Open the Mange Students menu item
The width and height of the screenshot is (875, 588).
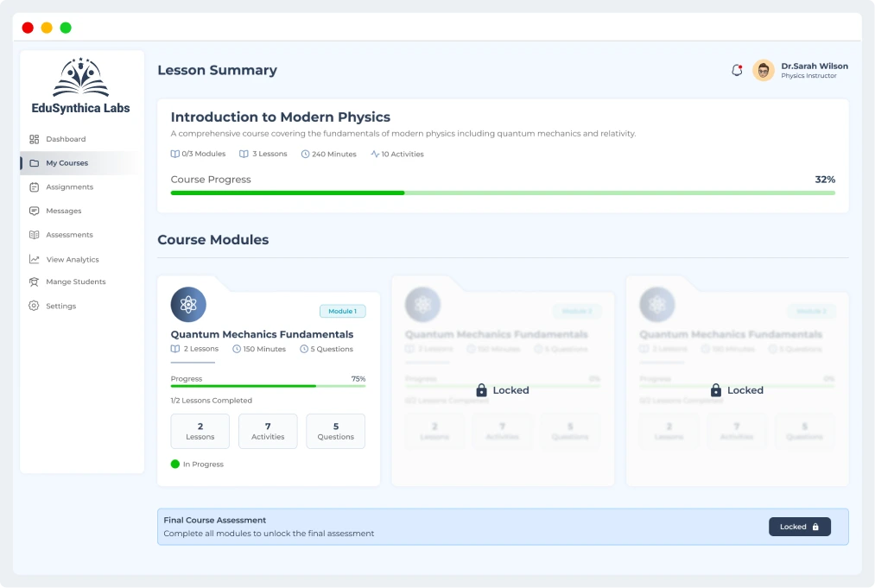tap(75, 282)
